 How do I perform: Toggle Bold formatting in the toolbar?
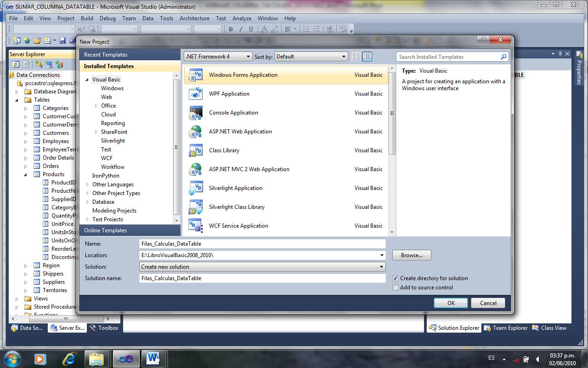pos(231,29)
